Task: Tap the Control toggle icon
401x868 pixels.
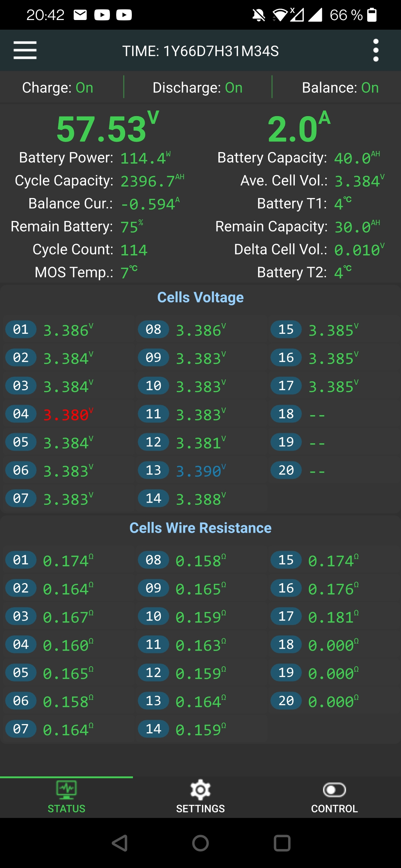Action: 334,790
